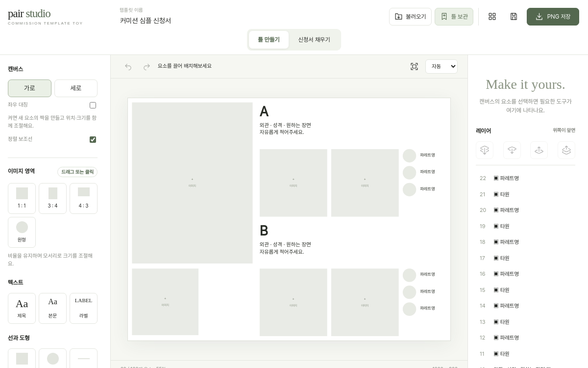This screenshot has width=588, height=368.
Task: Select layer 11 타원
Action: (525, 354)
